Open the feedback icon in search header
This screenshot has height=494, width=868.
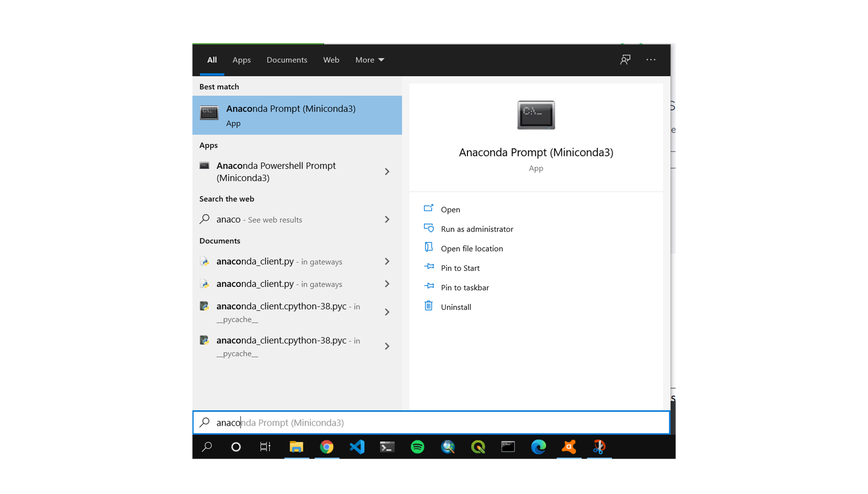pos(625,60)
